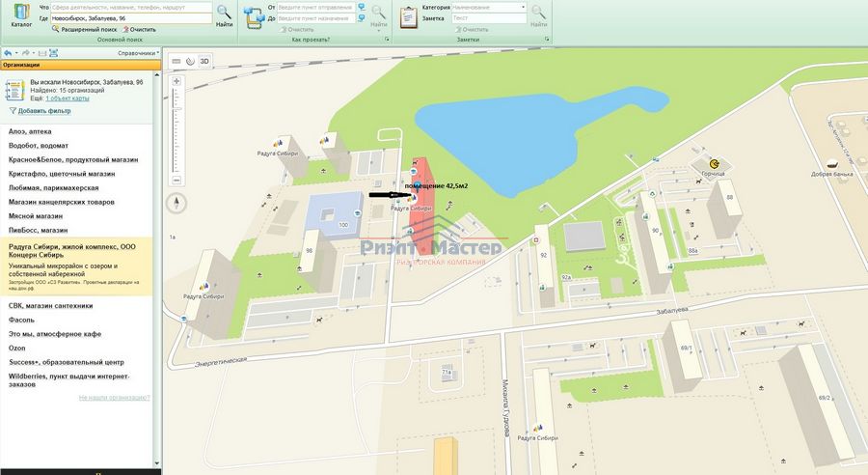This screenshot has width=868, height=475.
Task: Click the main search Найти magnifier button
Action: click(224, 15)
